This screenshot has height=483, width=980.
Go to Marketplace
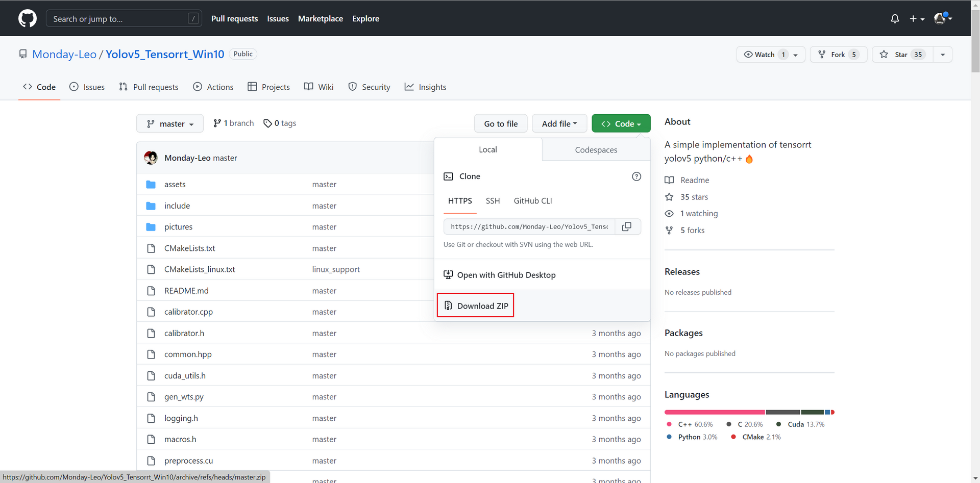(x=321, y=18)
